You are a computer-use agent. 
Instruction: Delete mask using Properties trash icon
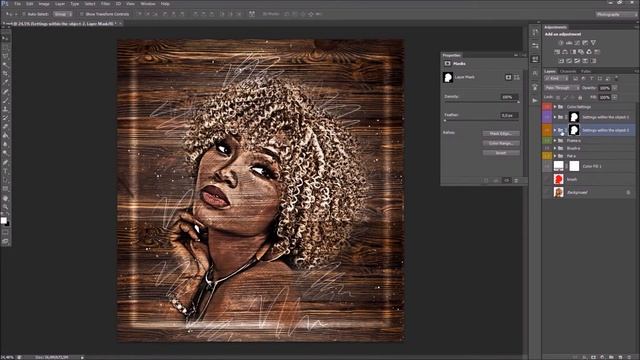[516, 180]
